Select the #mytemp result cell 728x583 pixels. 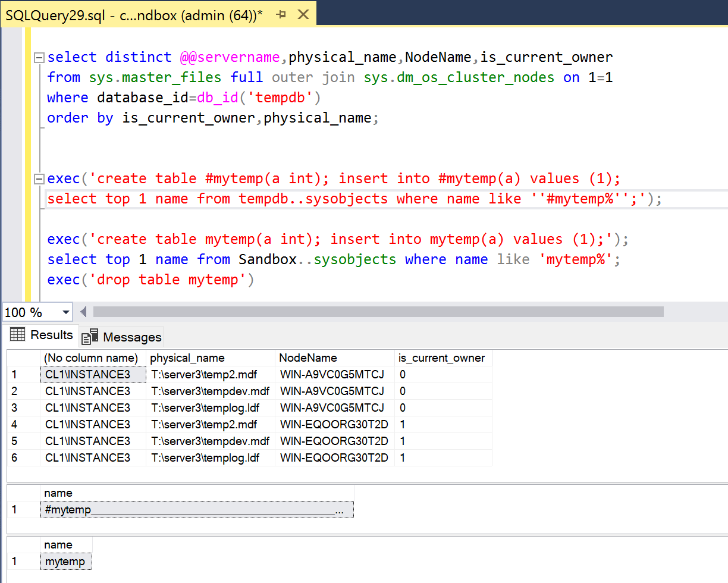tap(196, 510)
